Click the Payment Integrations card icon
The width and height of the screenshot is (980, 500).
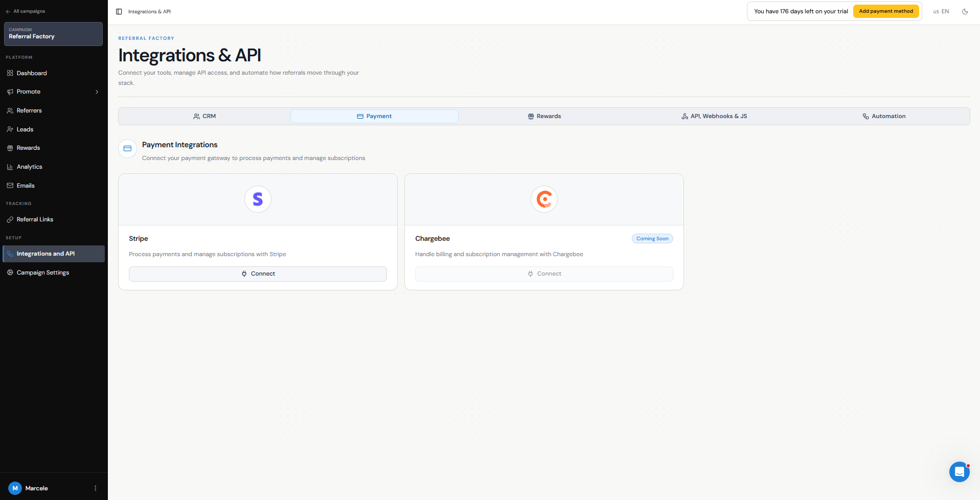pyautogui.click(x=127, y=149)
